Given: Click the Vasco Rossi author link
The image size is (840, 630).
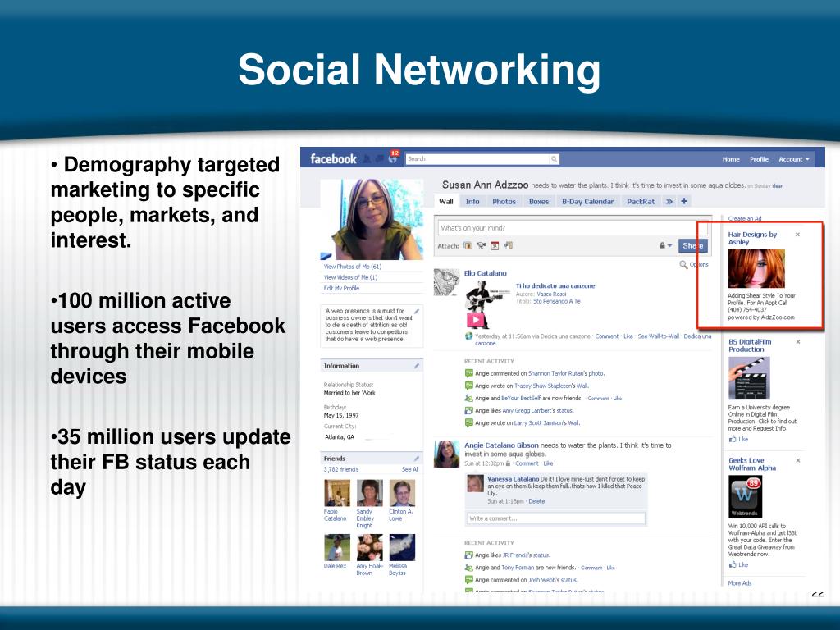Looking at the screenshot, I should point(551,294).
